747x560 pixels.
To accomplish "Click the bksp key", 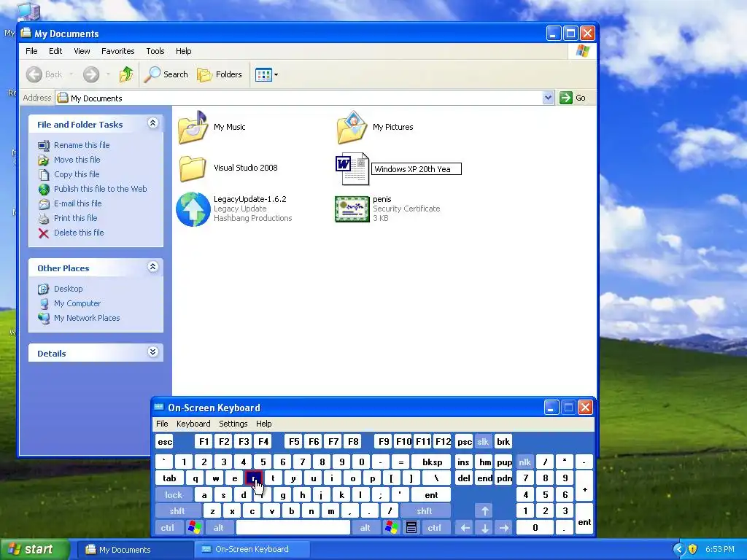I will pos(432,462).
